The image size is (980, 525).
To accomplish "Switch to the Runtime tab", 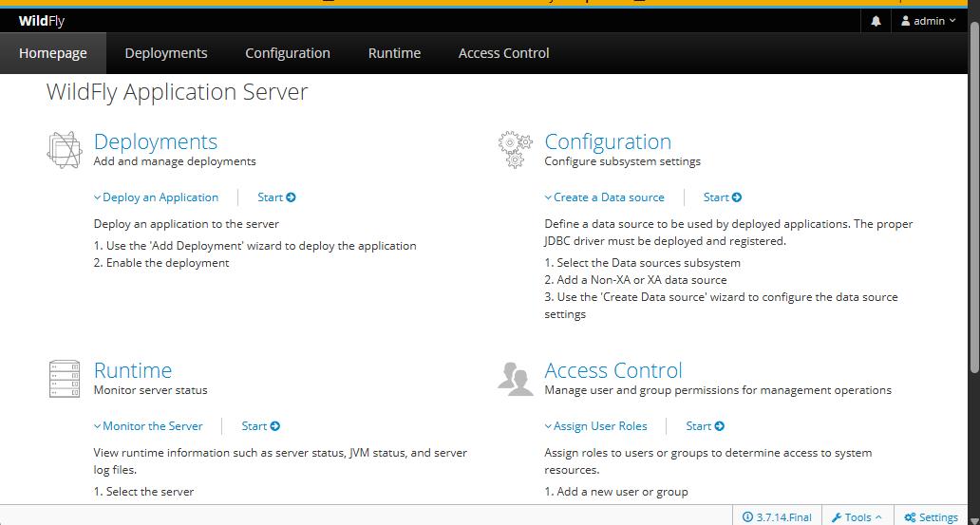I will pos(394,53).
